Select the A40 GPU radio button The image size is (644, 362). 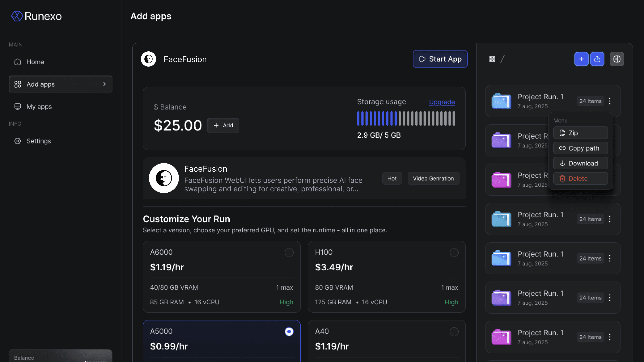tap(454, 332)
